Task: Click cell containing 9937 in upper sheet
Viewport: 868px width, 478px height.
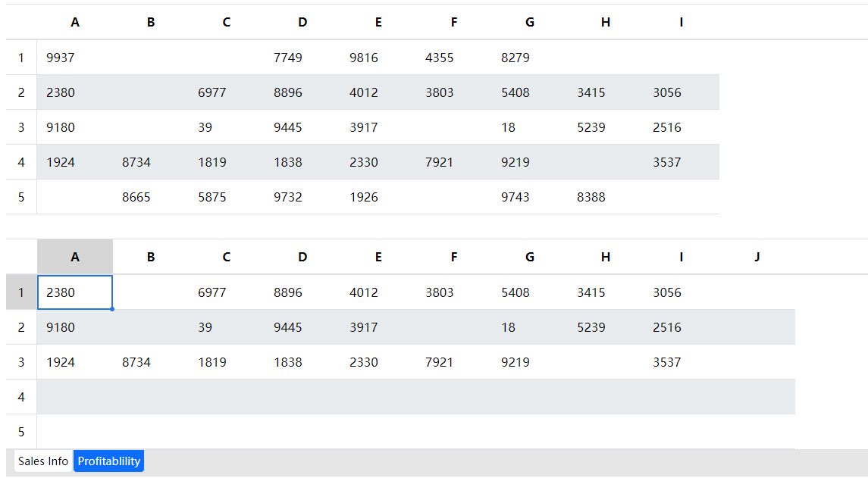Action: [75, 58]
